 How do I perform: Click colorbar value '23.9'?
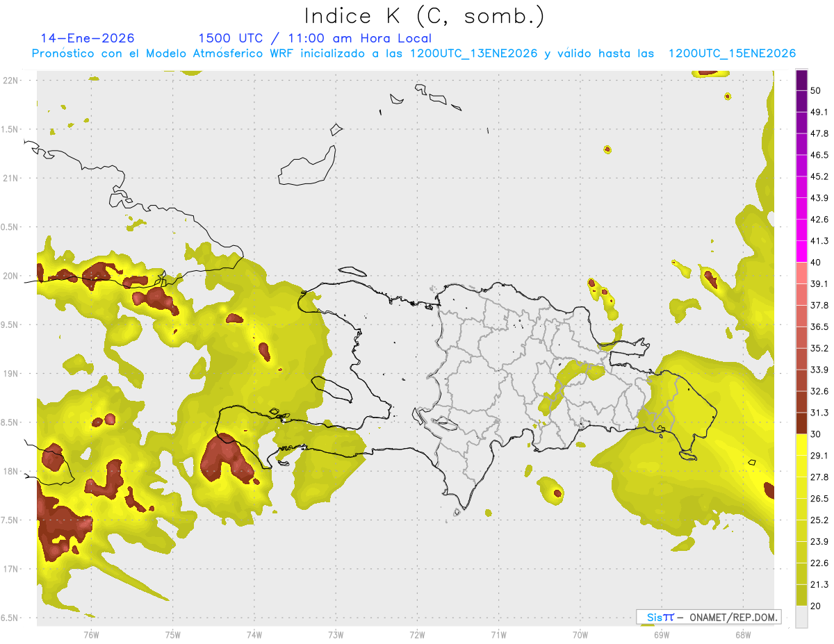[x=819, y=542]
